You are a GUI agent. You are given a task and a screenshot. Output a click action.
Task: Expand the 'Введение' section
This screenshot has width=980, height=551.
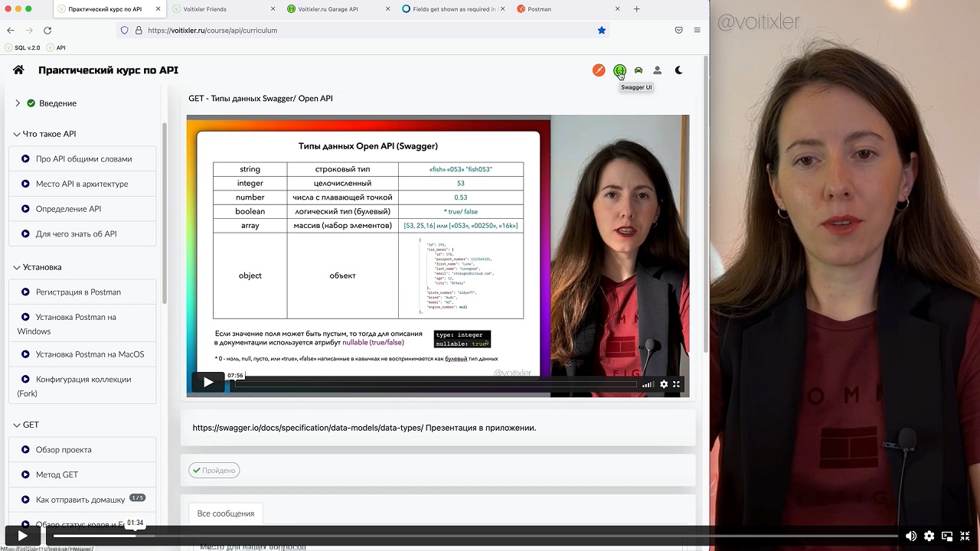(x=18, y=103)
